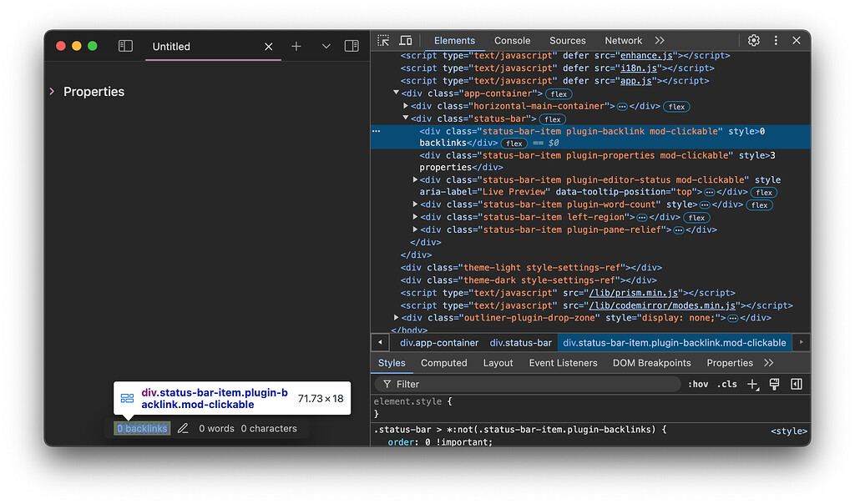Viewport: 855px width, 504px height.
Task: Click the 0 backlinks status item
Action: (x=140, y=428)
